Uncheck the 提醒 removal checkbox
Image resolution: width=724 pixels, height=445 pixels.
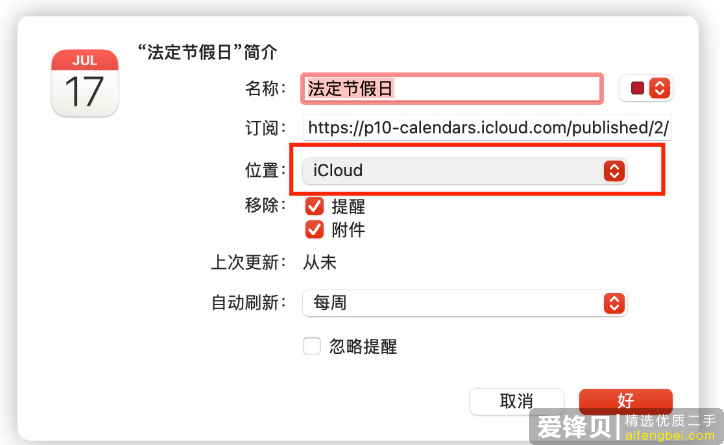[314, 207]
